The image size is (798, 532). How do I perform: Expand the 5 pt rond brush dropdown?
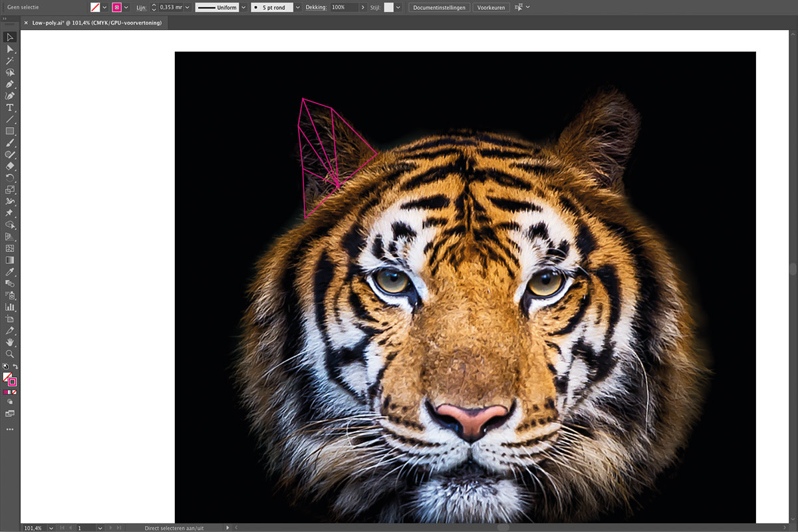click(297, 7)
